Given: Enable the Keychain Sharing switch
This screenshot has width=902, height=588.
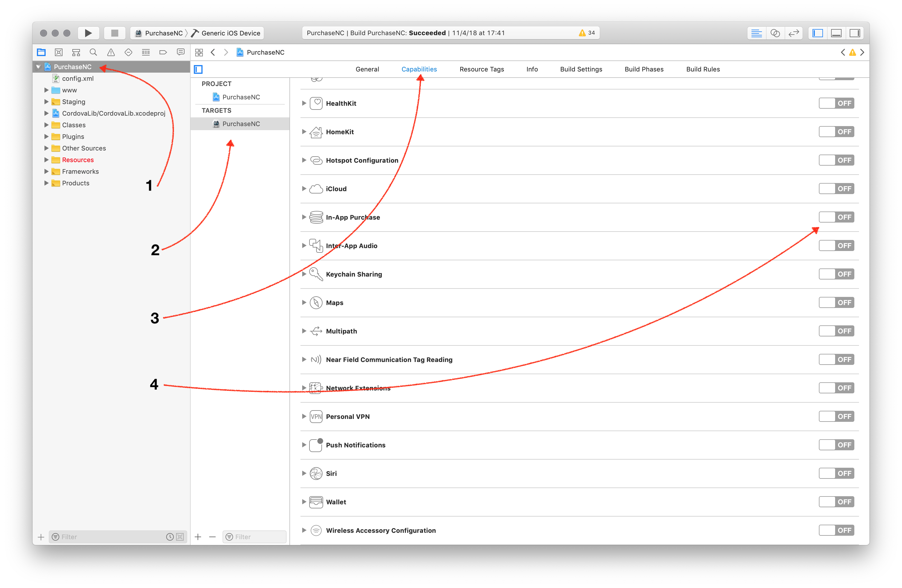Looking at the screenshot, I should [x=836, y=274].
